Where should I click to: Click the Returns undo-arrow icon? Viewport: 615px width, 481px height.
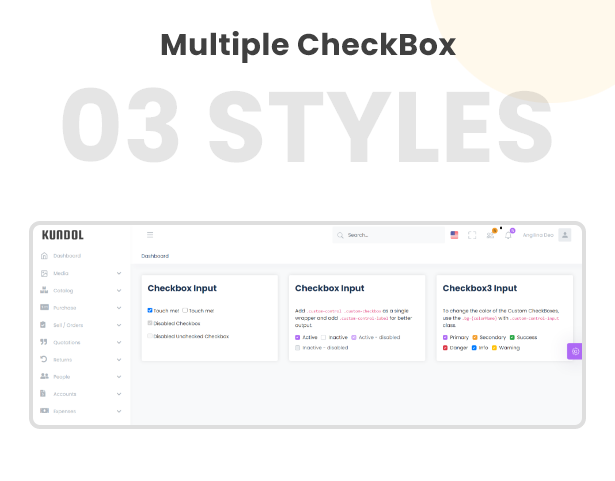point(44,359)
